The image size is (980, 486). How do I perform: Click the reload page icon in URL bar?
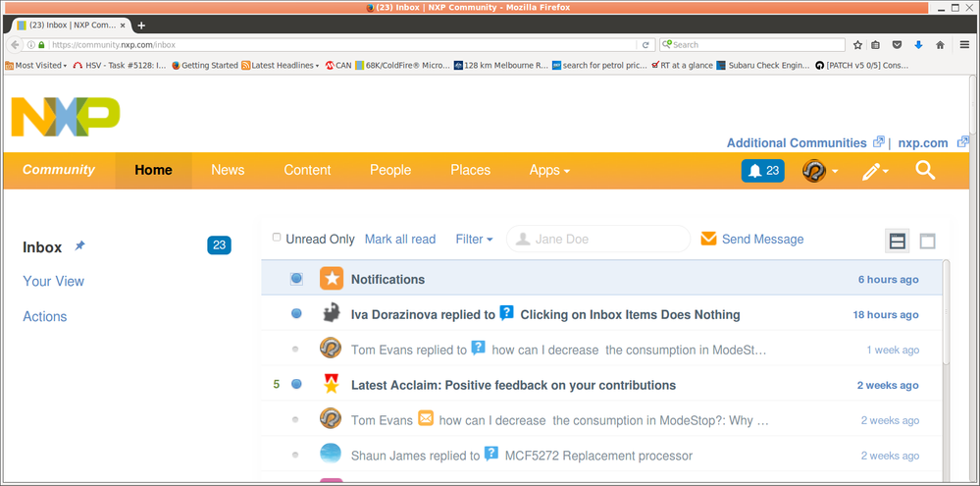click(x=645, y=45)
